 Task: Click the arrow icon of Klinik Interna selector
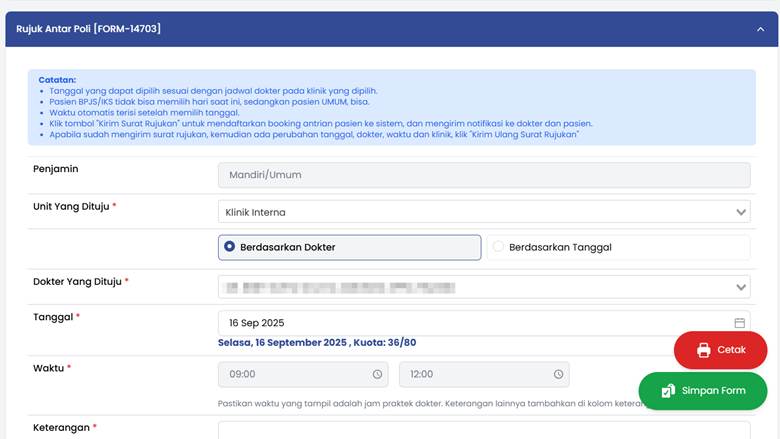point(741,212)
